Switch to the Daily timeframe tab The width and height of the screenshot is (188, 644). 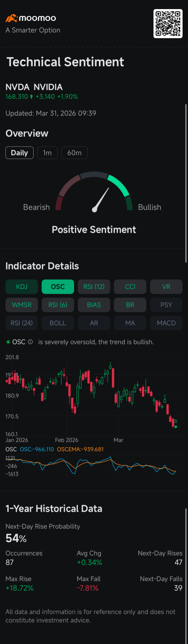click(x=20, y=153)
